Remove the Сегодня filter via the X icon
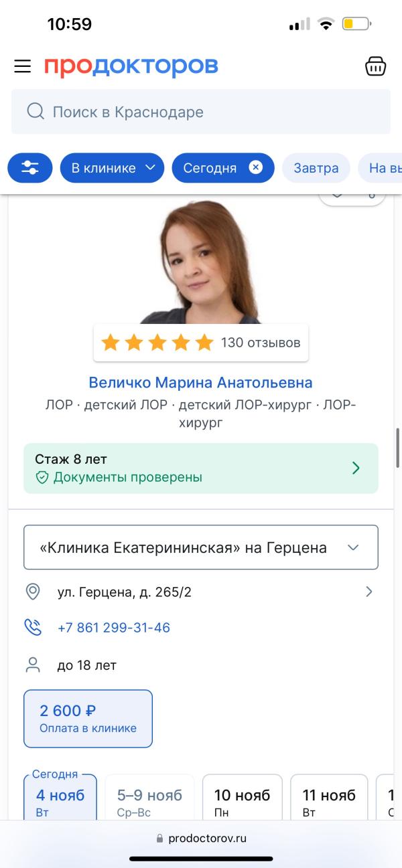 point(255,168)
